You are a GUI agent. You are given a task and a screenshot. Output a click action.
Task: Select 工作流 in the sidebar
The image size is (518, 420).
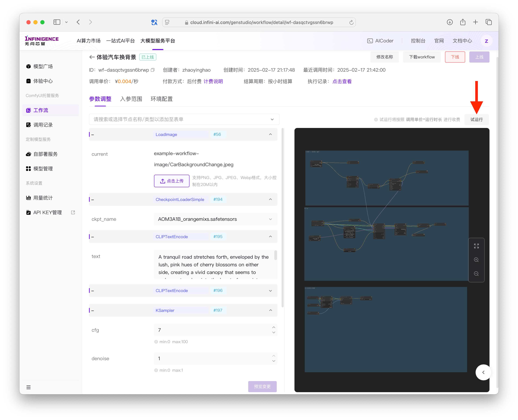tap(51, 110)
